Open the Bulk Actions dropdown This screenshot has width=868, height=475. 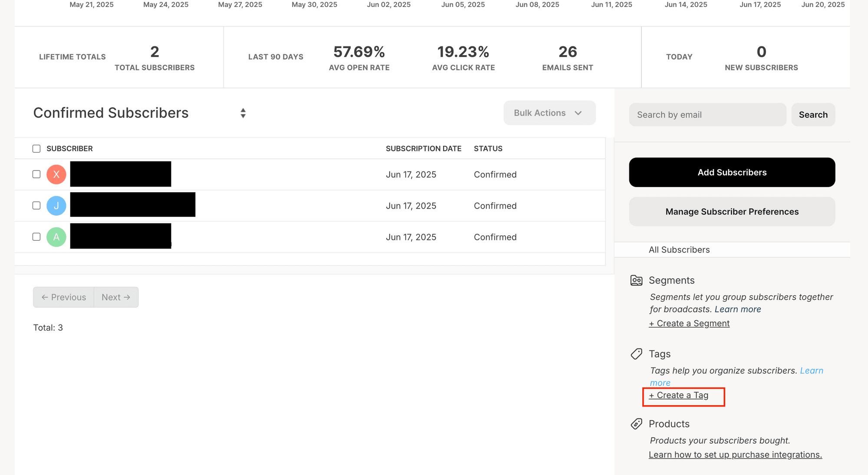[549, 113]
